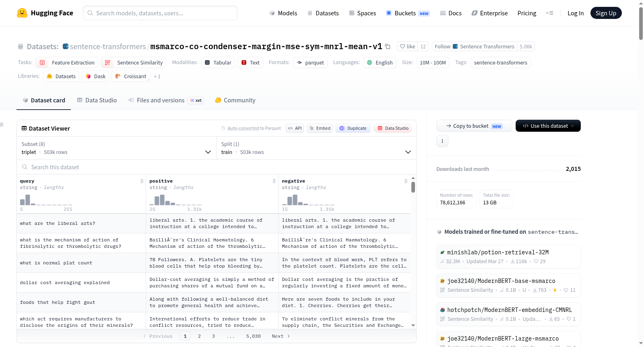Image resolution: width=644 pixels, height=347 pixels.
Task: Select the 10M - 100M size tag
Action: 433,62
